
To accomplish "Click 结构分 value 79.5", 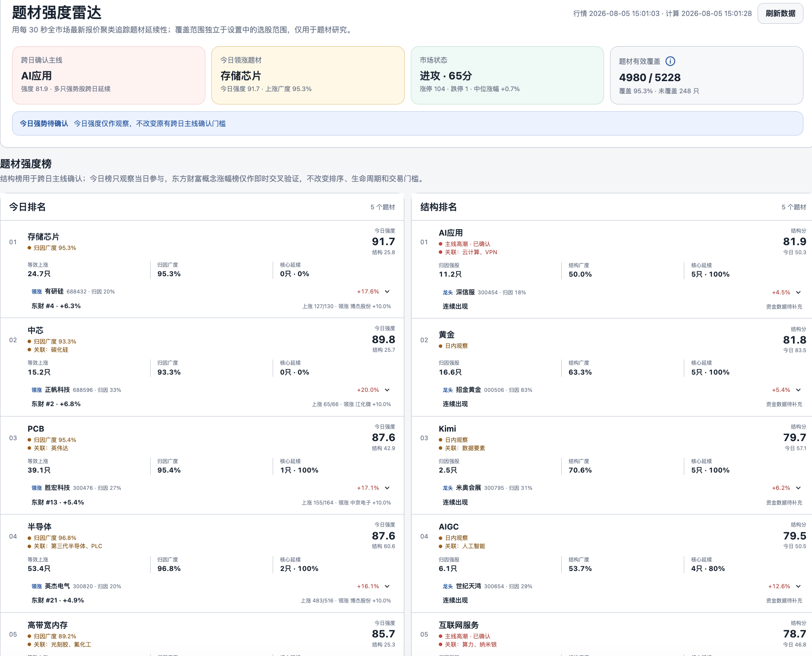I will click(x=795, y=536).
